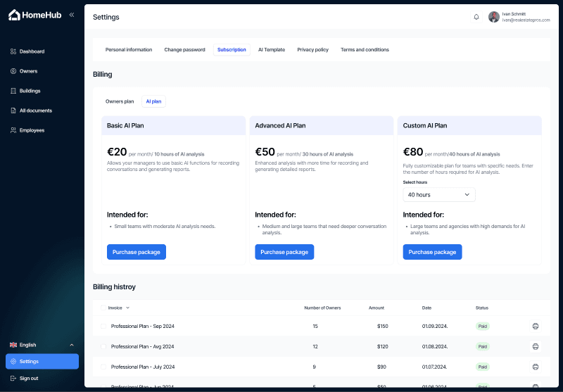
Task: Click the Billing histroy heading
Action: [x=114, y=287]
